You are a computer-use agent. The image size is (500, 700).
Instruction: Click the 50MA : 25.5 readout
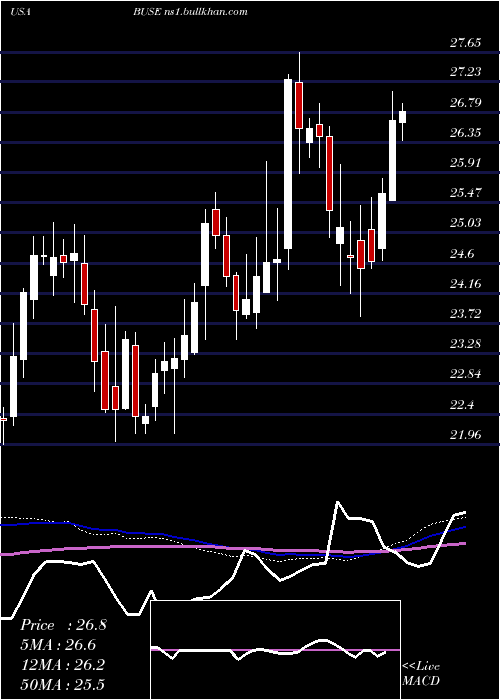(62, 684)
